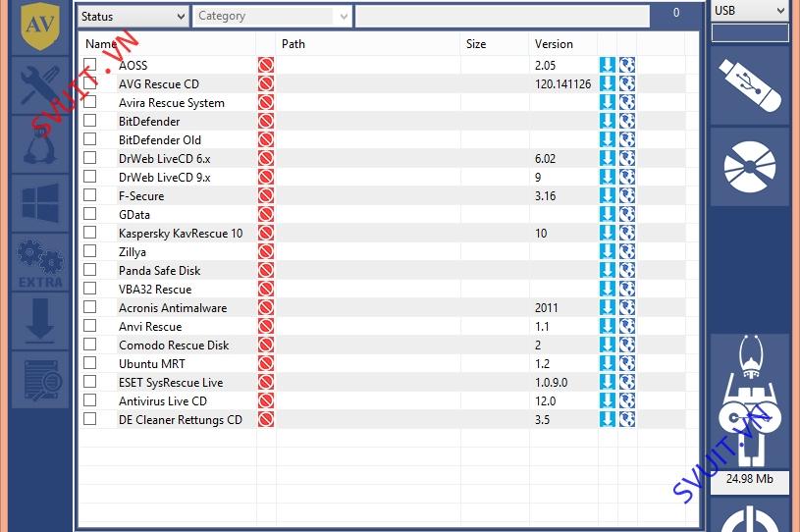Select the Ubuntu MRT checkbox
Viewport: 800px width, 532px height.
[89, 362]
